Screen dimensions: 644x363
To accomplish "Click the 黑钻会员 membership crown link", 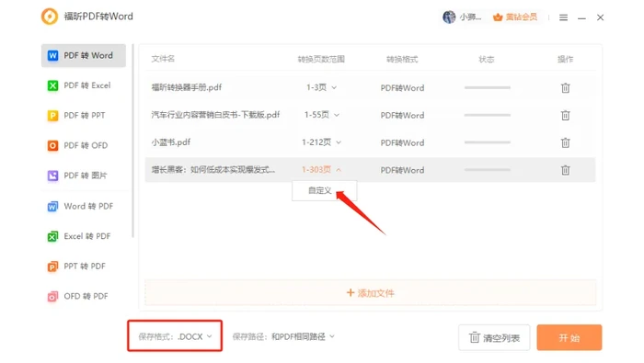I will (x=515, y=17).
